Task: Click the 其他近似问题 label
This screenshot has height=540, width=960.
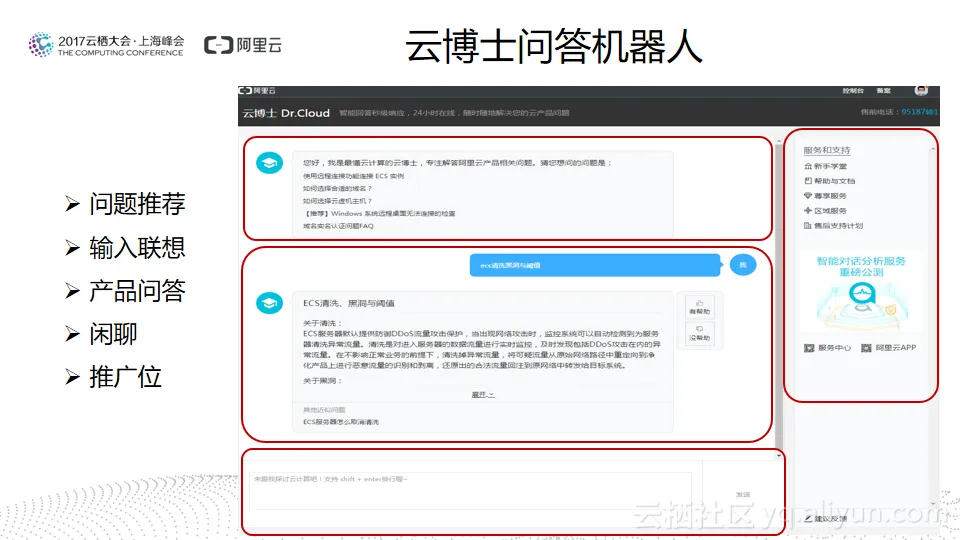Action: point(324,410)
